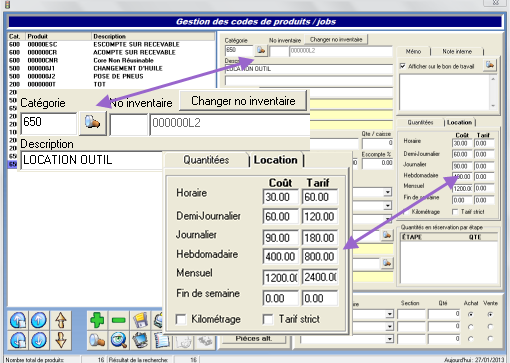Select Achat radio in second Section row
510x363 pixels.
coord(471,327)
